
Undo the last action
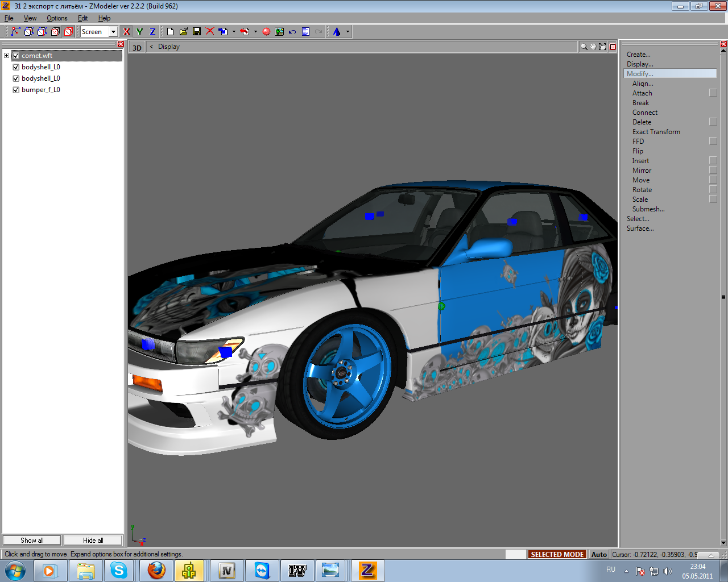[x=292, y=32]
